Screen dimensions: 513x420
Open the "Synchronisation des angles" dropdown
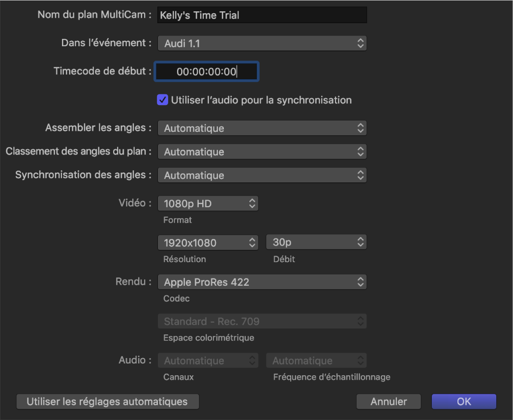(x=262, y=175)
